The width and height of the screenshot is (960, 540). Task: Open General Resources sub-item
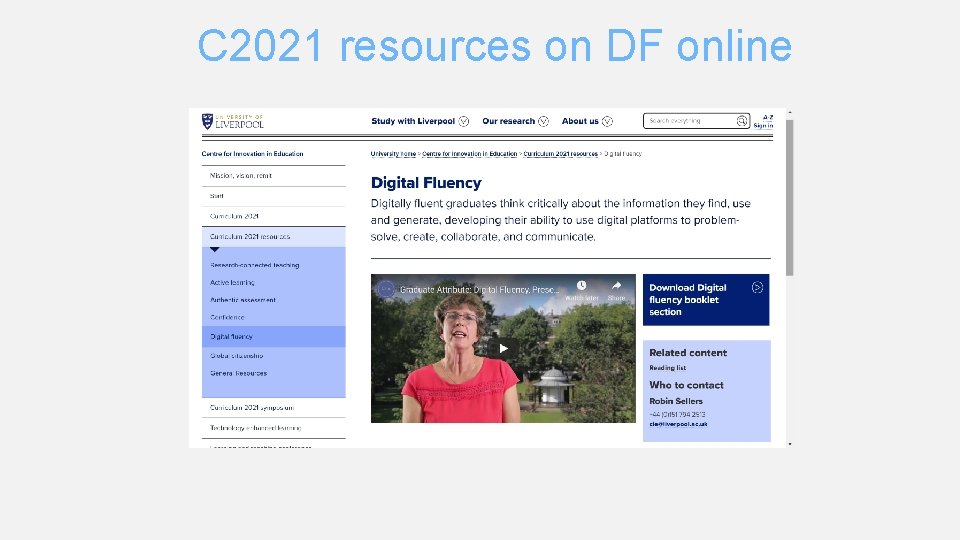(239, 373)
